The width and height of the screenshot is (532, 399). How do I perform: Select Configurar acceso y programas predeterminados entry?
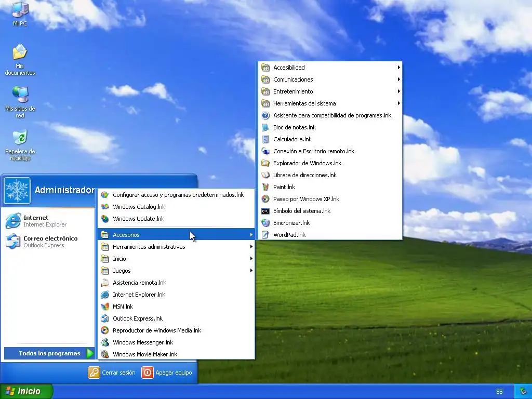coord(176,195)
